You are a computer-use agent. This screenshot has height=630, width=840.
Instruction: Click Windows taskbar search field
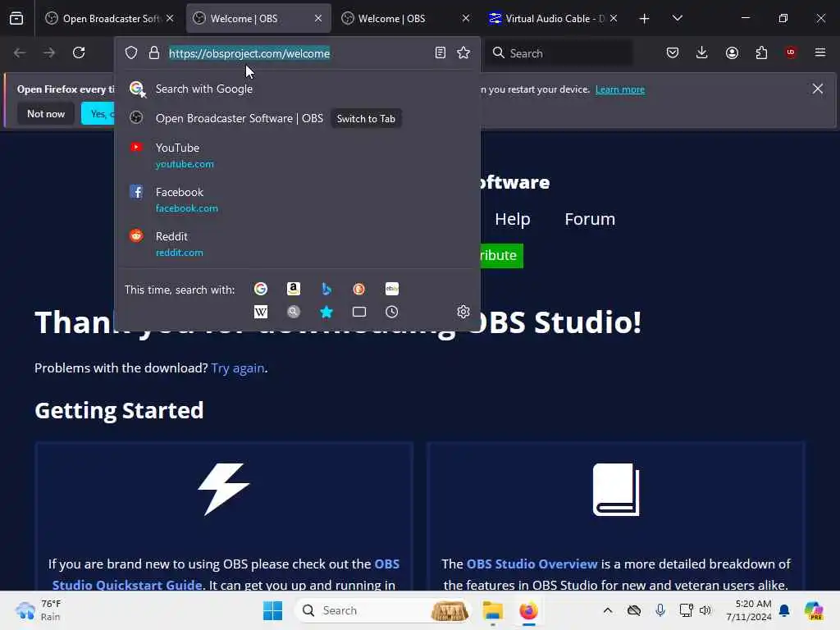pos(384,610)
